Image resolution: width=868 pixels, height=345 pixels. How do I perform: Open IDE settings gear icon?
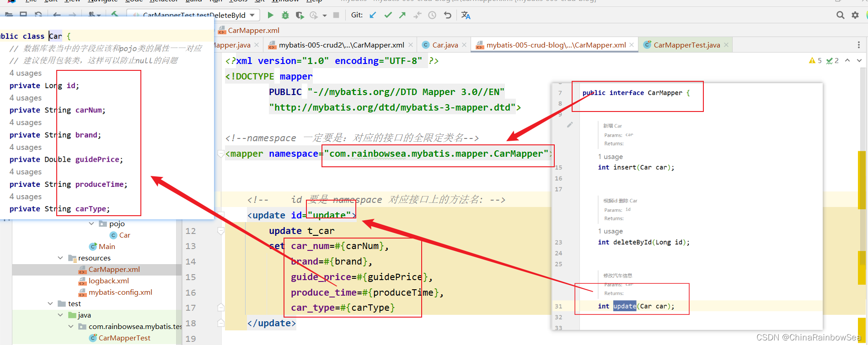point(855,16)
